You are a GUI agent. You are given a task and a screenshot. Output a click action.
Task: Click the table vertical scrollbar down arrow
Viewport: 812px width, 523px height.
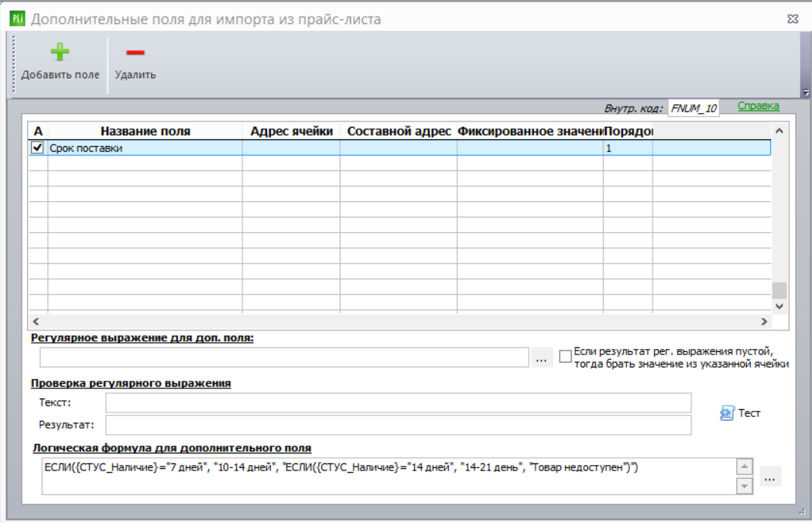(x=779, y=306)
